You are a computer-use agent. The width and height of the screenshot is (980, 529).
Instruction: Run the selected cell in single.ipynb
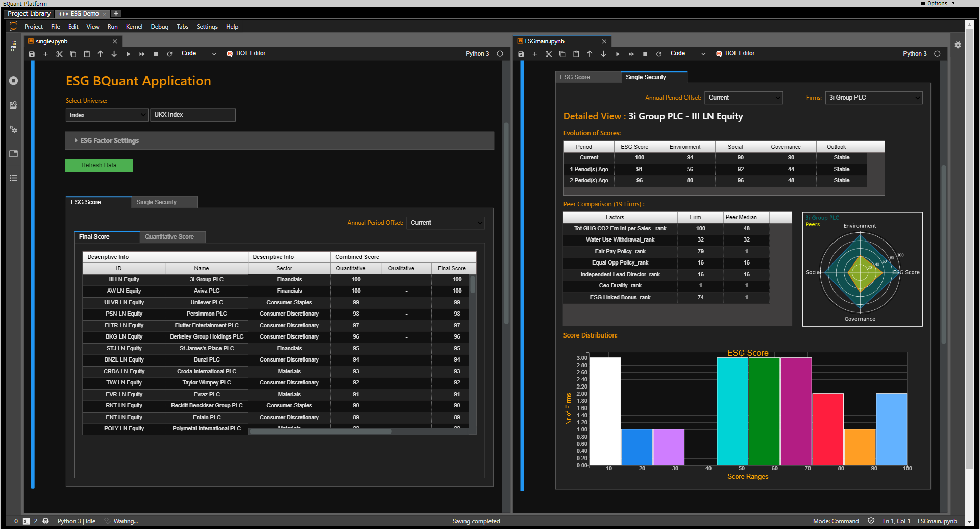click(x=129, y=54)
